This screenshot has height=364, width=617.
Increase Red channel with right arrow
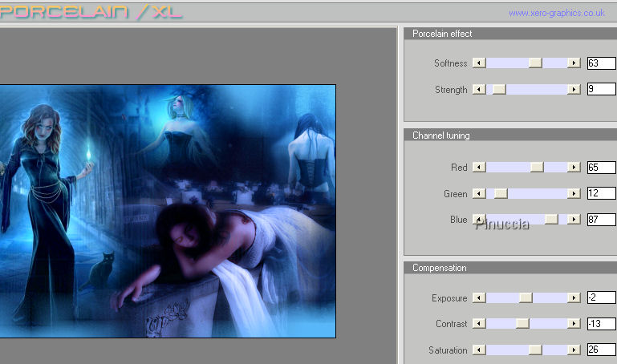tap(574, 167)
